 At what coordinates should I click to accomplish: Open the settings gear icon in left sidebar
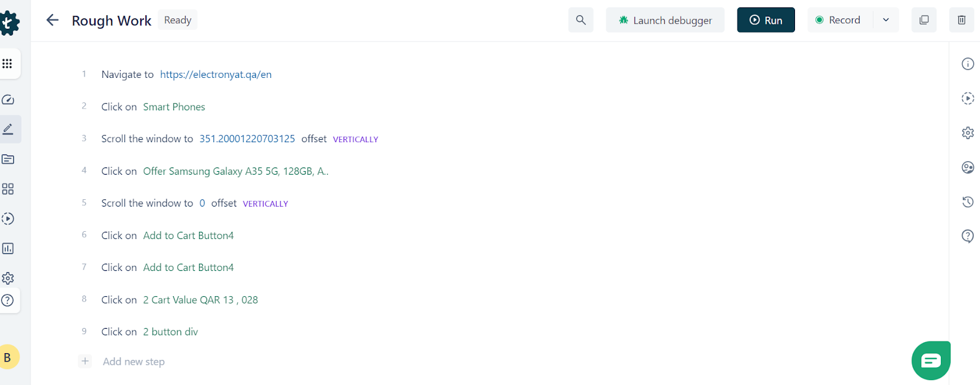8,278
